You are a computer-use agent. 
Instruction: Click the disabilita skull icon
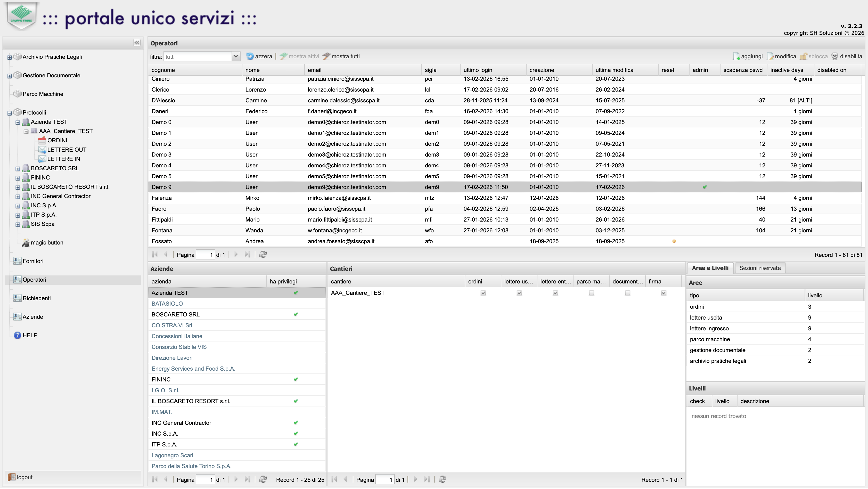coord(835,56)
